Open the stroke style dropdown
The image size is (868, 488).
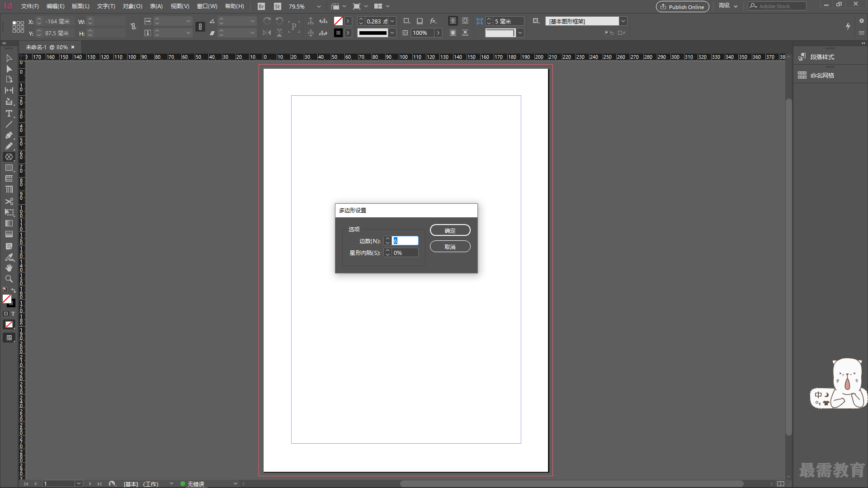click(x=392, y=33)
